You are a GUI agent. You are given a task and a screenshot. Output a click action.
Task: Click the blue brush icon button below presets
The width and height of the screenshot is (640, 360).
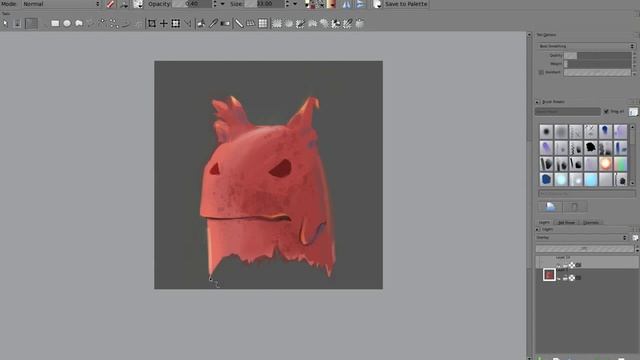click(x=550, y=207)
